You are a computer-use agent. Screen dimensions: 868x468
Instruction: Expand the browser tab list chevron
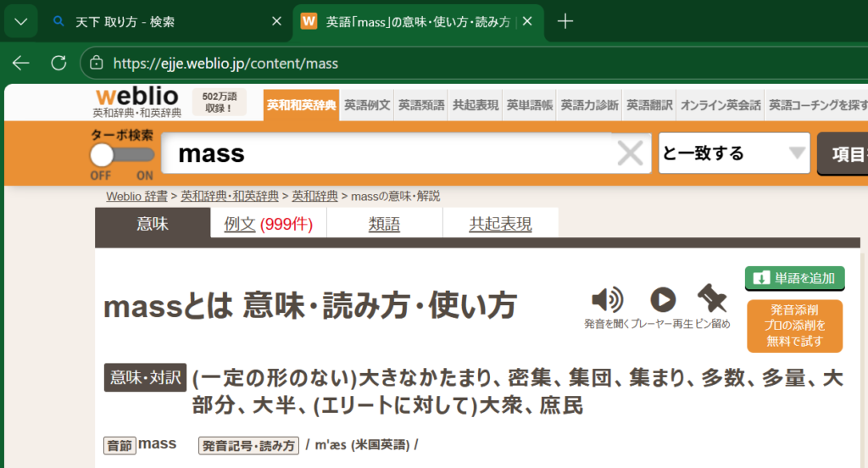21,22
